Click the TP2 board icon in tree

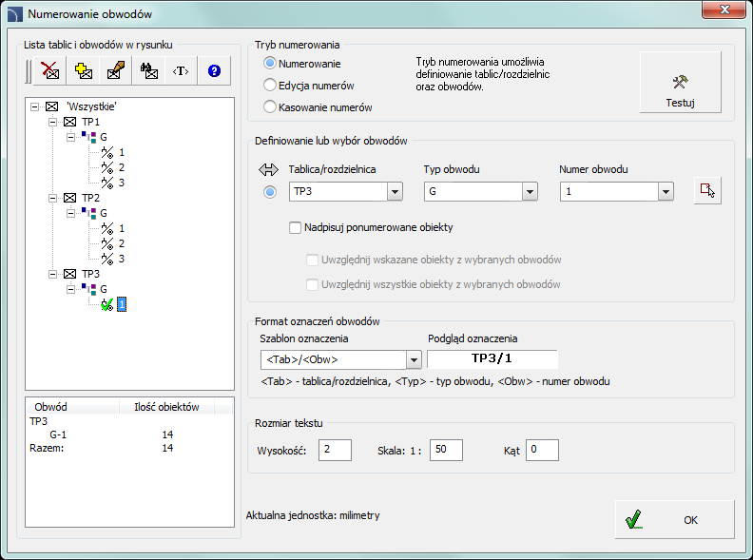coord(70,198)
